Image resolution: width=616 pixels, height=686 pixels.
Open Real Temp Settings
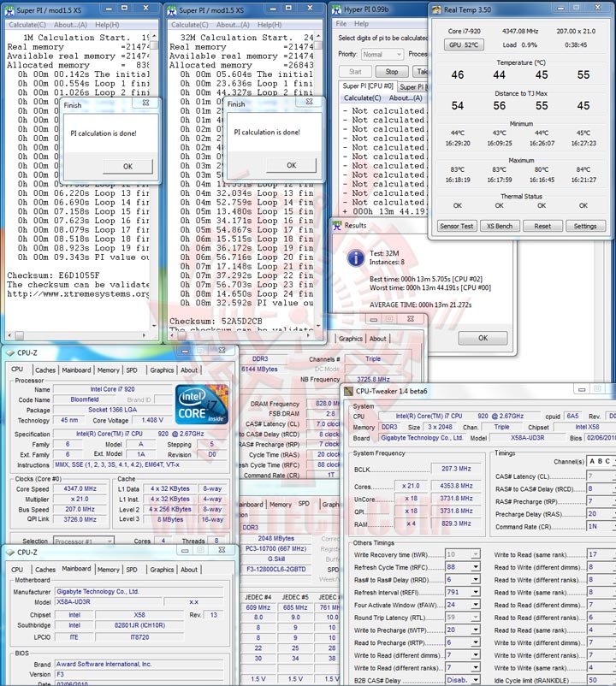click(x=585, y=226)
